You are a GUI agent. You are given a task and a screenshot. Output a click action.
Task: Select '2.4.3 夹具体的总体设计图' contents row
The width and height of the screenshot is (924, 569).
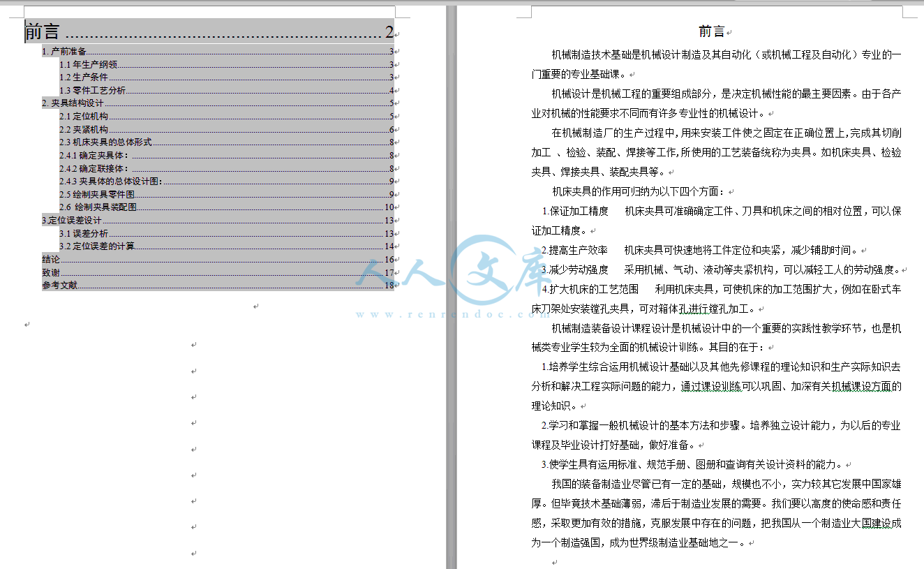pyautogui.click(x=227, y=182)
